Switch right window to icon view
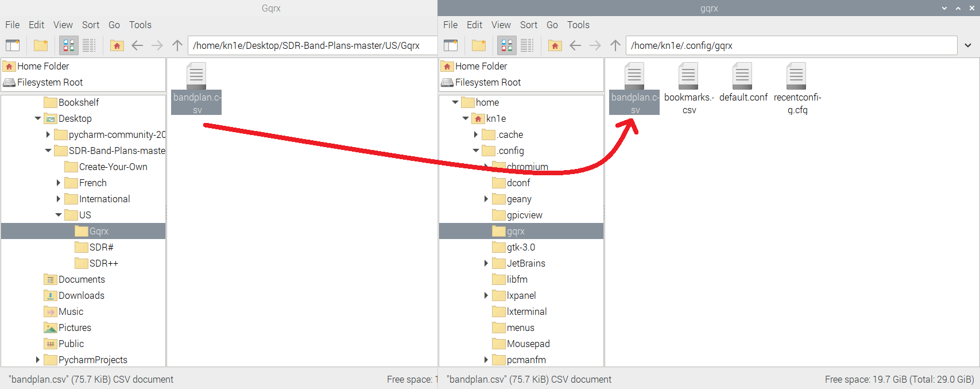 507,45
